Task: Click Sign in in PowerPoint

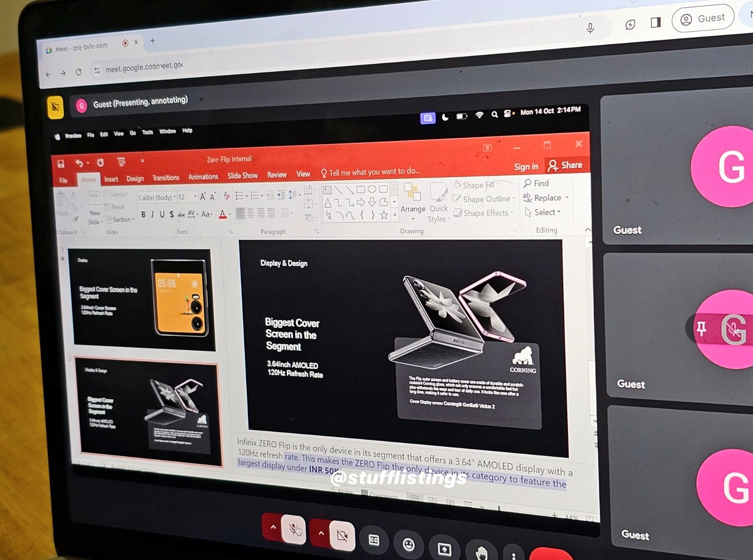Action: point(526,167)
